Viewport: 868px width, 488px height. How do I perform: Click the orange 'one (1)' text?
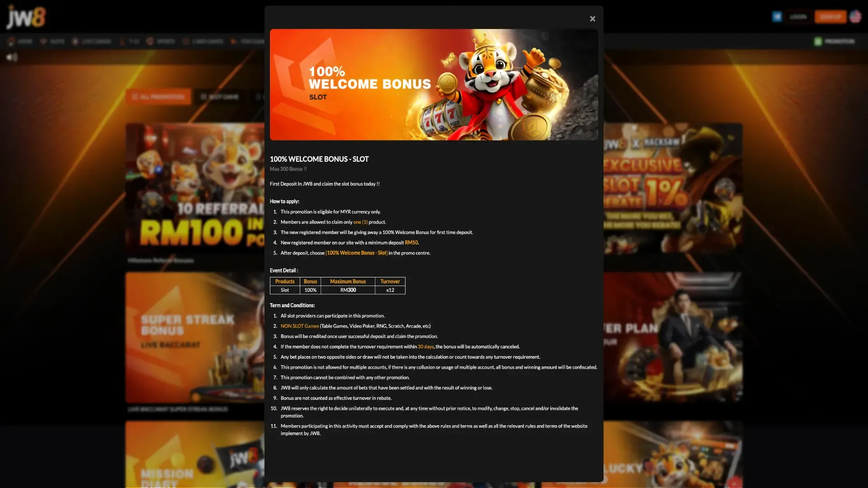pos(360,222)
